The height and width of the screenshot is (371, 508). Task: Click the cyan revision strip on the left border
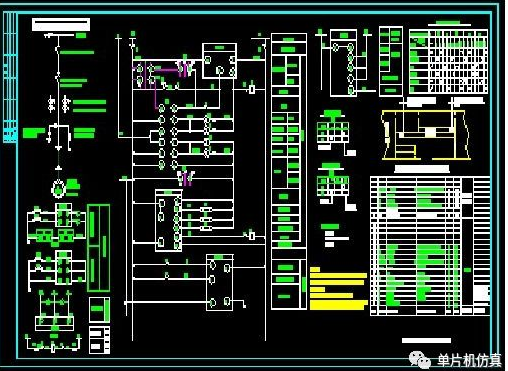(x=10, y=77)
